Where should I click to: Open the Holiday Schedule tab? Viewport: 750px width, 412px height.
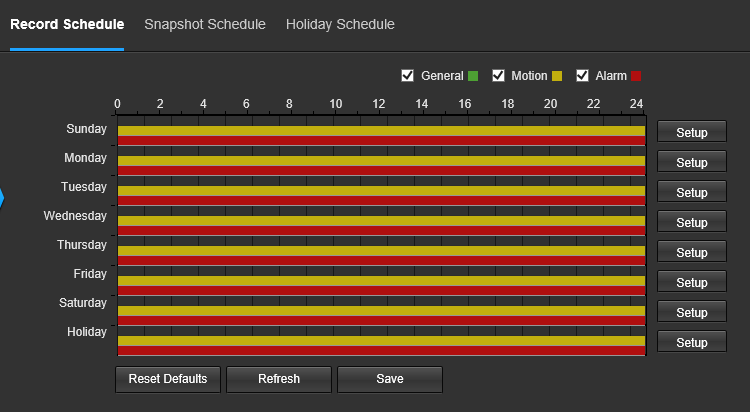[340, 24]
